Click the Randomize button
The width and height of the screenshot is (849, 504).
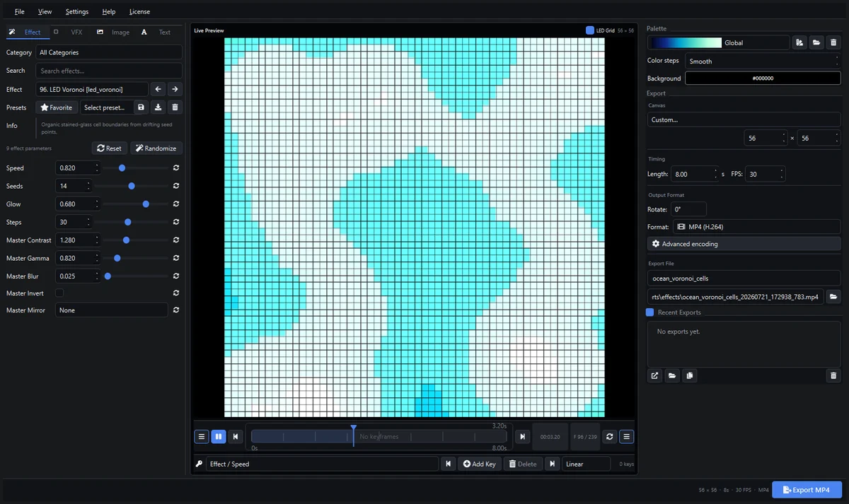point(156,148)
